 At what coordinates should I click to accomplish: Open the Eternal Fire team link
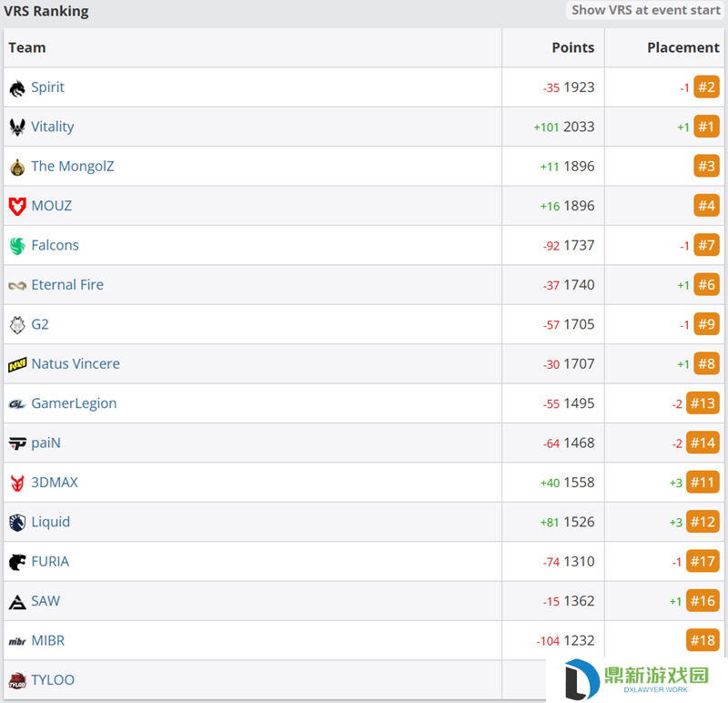click(67, 285)
